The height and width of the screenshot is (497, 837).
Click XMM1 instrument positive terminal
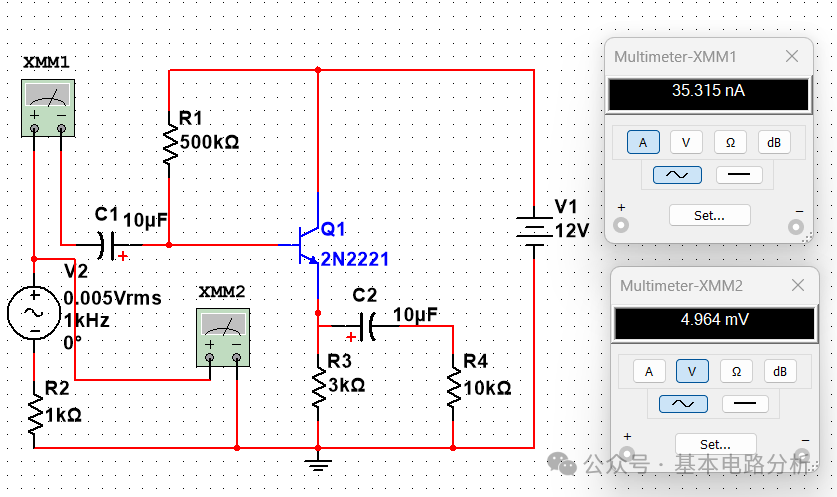[35, 128]
